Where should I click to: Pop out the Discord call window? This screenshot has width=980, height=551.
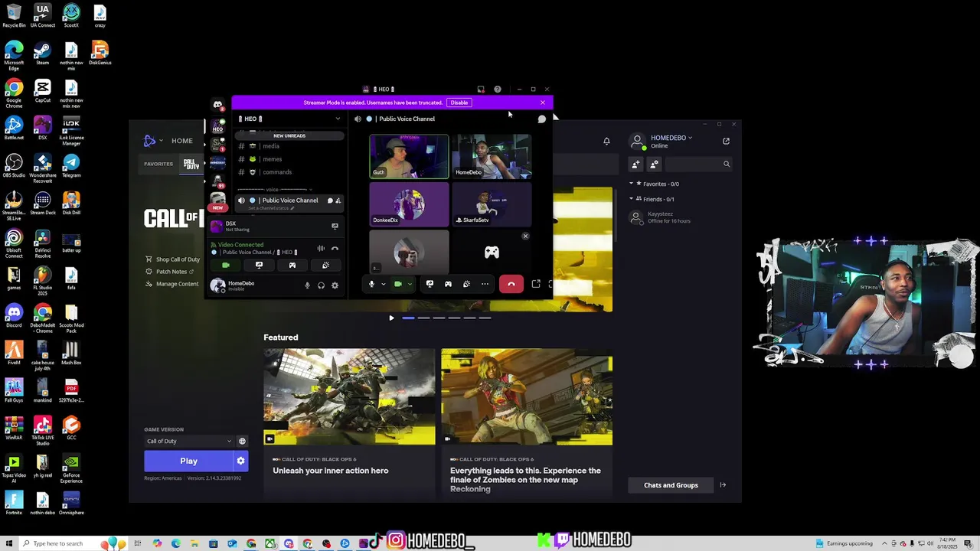536,284
